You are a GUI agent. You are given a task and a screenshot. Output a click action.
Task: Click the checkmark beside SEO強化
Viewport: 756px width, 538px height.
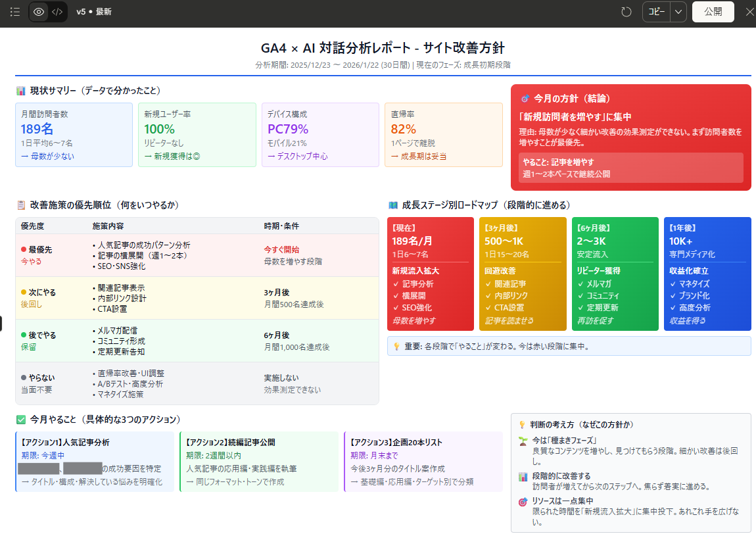point(396,308)
